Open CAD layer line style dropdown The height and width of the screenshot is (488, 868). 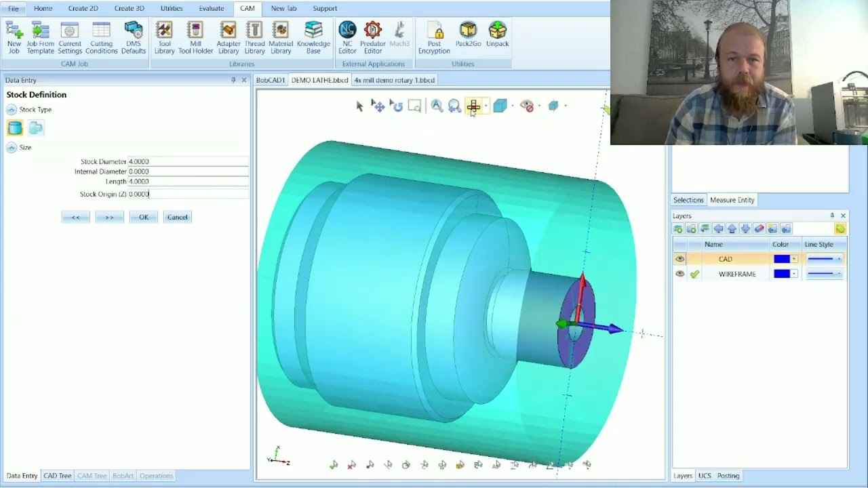[839, 259]
